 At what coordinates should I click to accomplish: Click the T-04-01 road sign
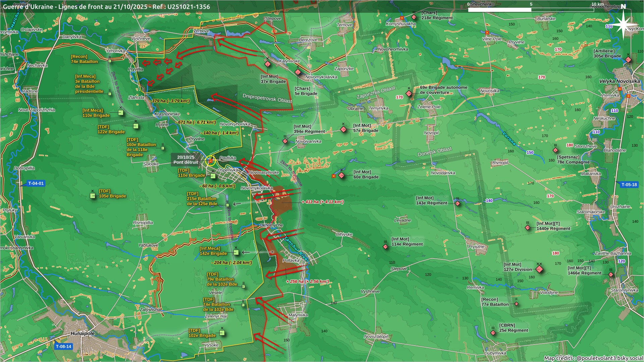coord(36,183)
